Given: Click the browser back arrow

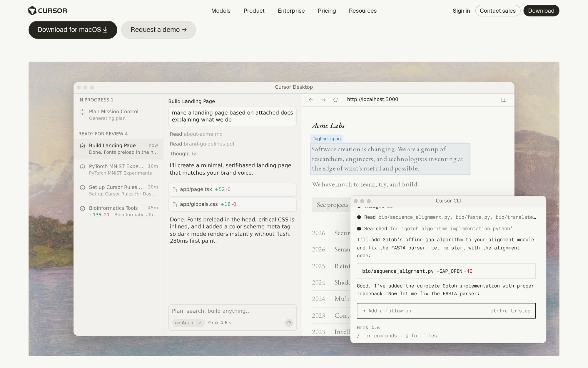Looking at the screenshot, I should (x=311, y=100).
